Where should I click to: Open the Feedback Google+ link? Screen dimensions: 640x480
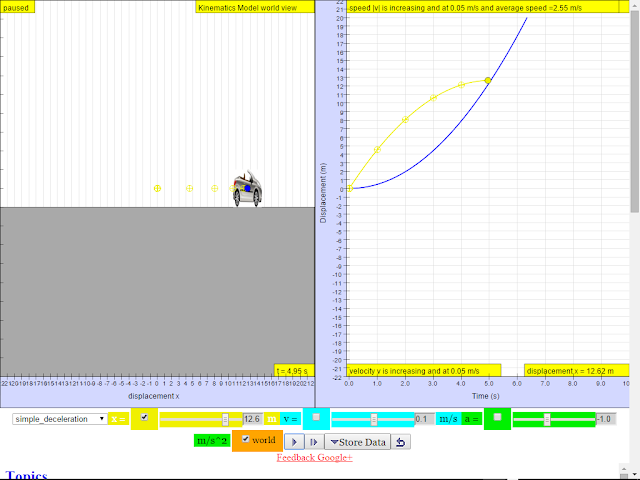pos(315,458)
